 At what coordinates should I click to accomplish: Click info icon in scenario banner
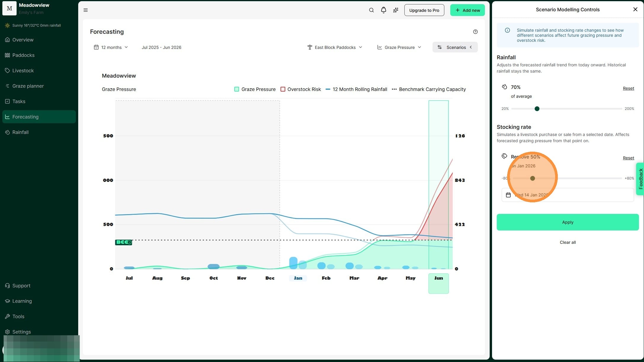507,30
